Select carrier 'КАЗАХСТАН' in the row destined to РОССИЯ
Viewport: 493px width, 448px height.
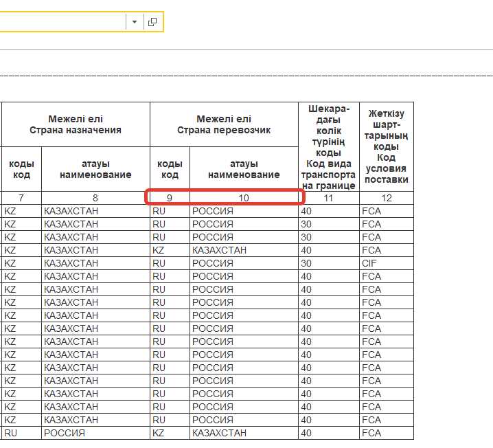(244, 433)
